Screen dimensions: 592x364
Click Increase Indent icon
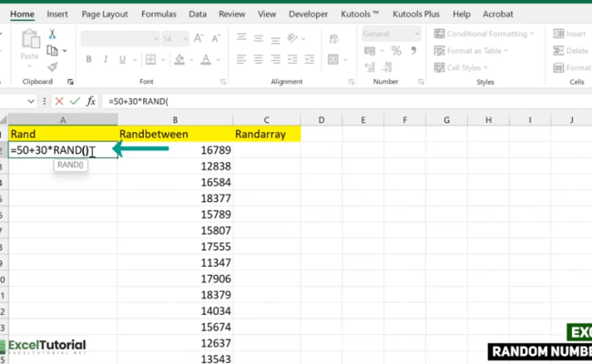[x=310, y=59]
